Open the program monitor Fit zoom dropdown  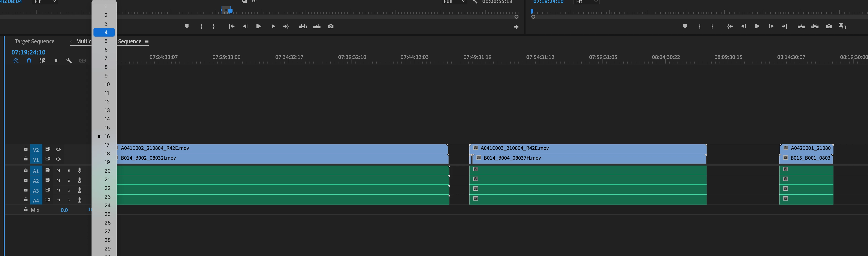pyautogui.click(x=587, y=2)
